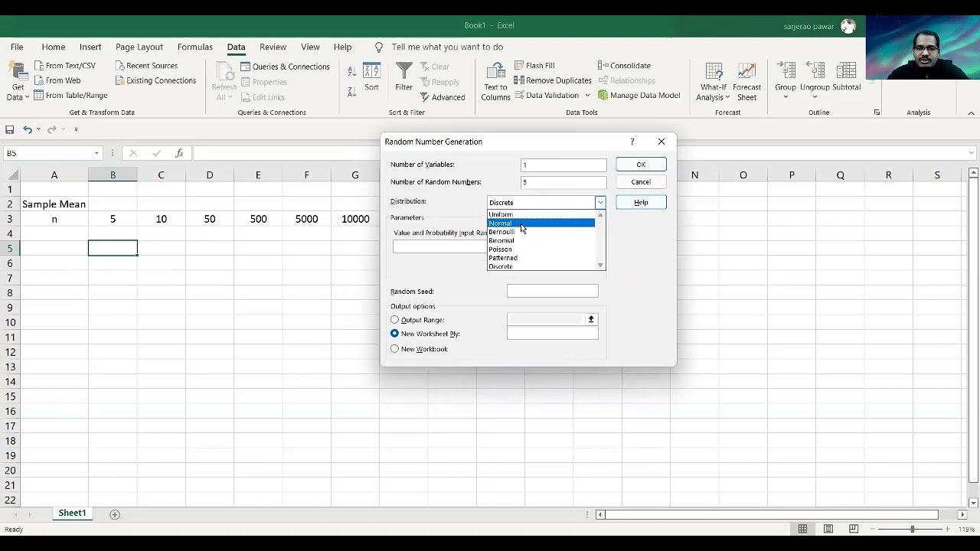
Task: Choose the New Worksheet Ply option
Action: click(x=395, y=334)
